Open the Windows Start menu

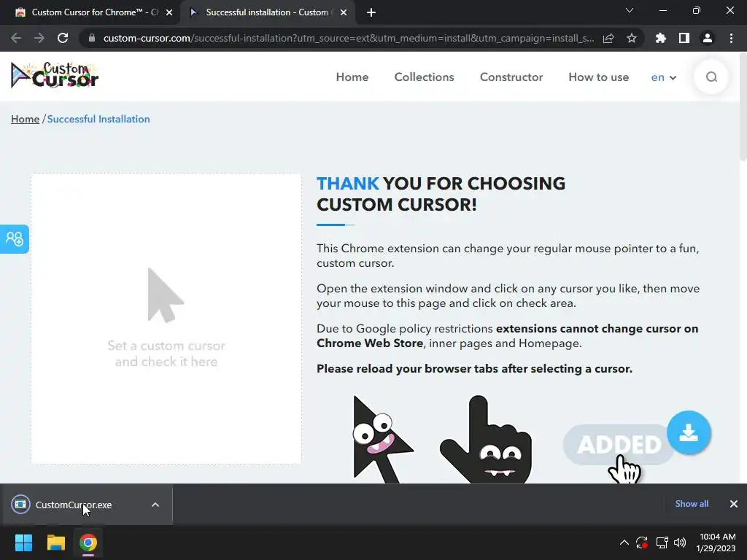[x=23, y=542]
